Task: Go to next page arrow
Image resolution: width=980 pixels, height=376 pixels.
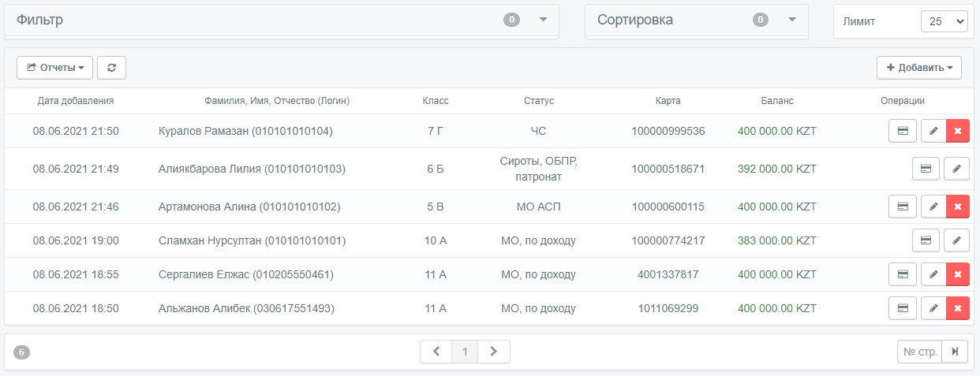Action: tap(494, 352)
